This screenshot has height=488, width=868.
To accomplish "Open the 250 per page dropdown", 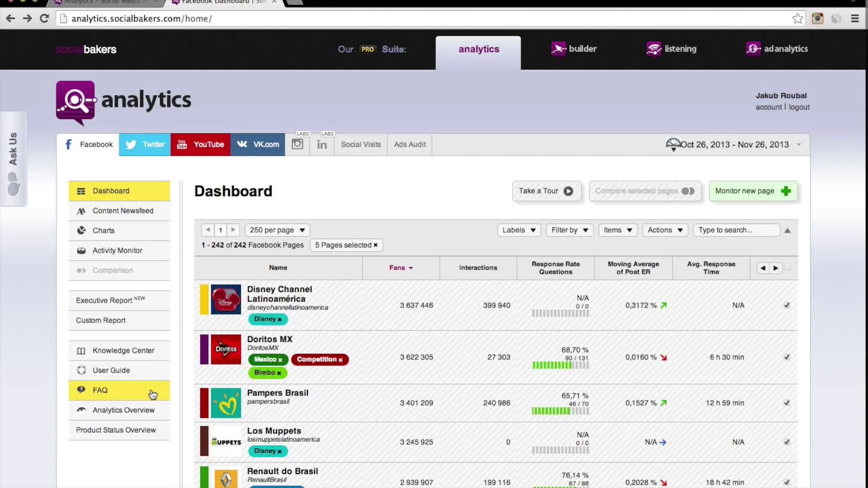I will click(277, 230).
